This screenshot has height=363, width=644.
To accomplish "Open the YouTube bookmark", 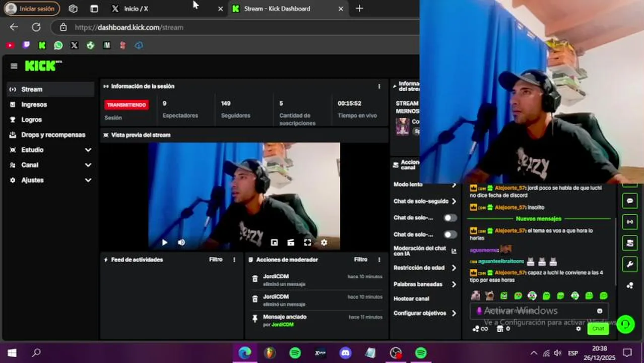I will [10, 45].
